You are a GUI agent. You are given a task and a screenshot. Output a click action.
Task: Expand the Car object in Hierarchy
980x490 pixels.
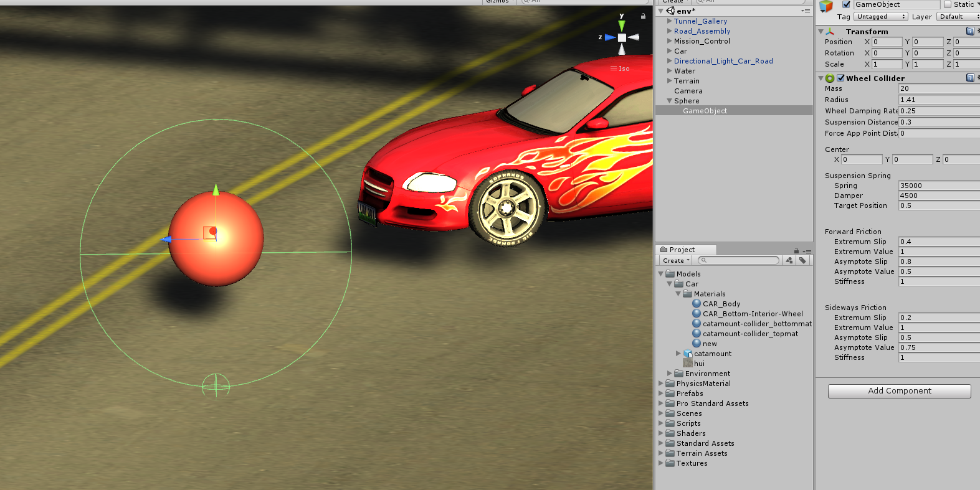coord(670,51)
